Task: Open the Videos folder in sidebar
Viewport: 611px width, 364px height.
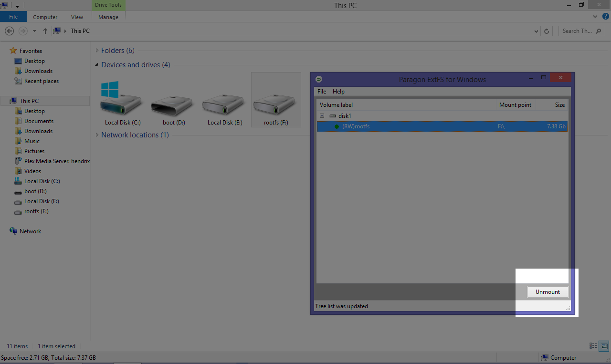Action: (x=32, y=171)
